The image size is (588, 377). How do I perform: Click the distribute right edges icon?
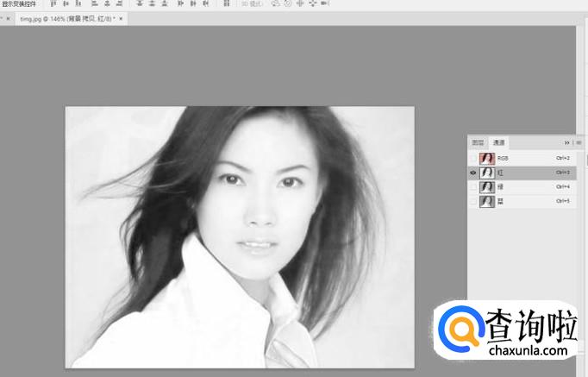(x=205, y=3)
